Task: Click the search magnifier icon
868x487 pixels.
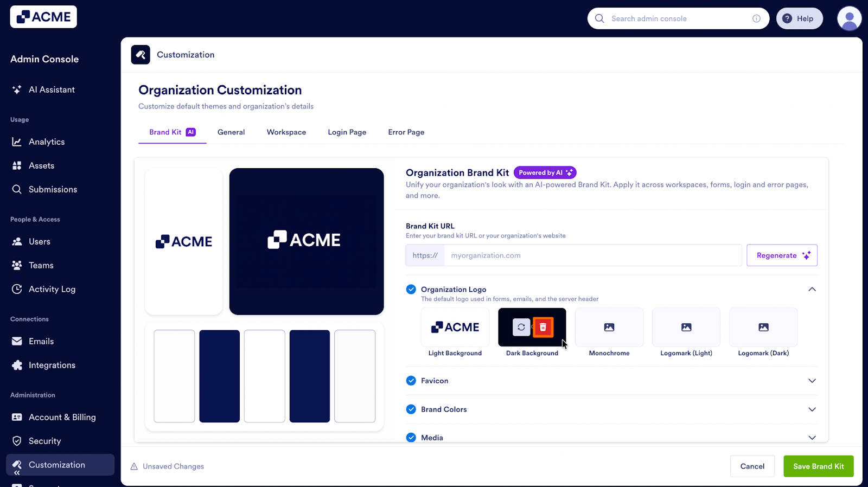Action: tap(599, 18)
